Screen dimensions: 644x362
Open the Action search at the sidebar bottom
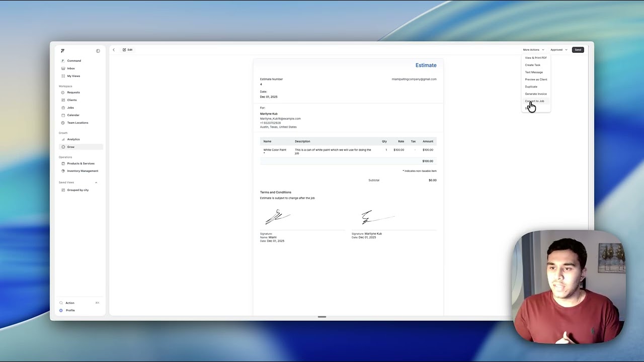(x=79, y=303)
